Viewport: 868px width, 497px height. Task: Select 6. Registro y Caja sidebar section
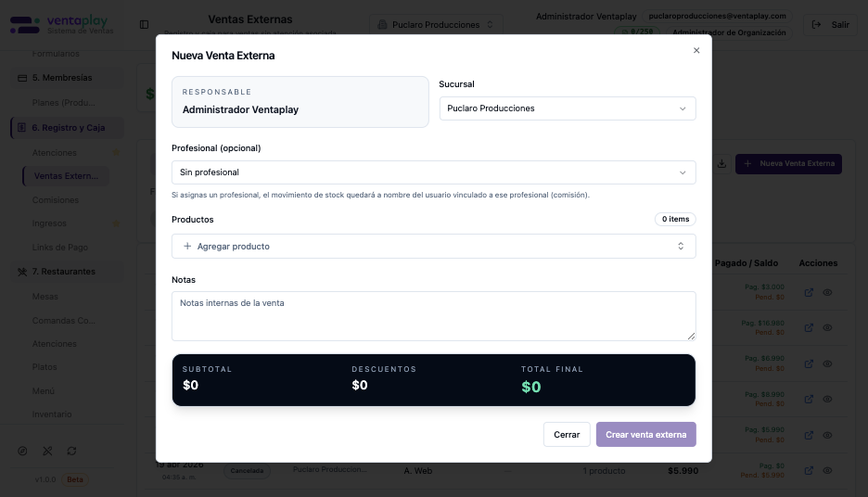[67, 128]
